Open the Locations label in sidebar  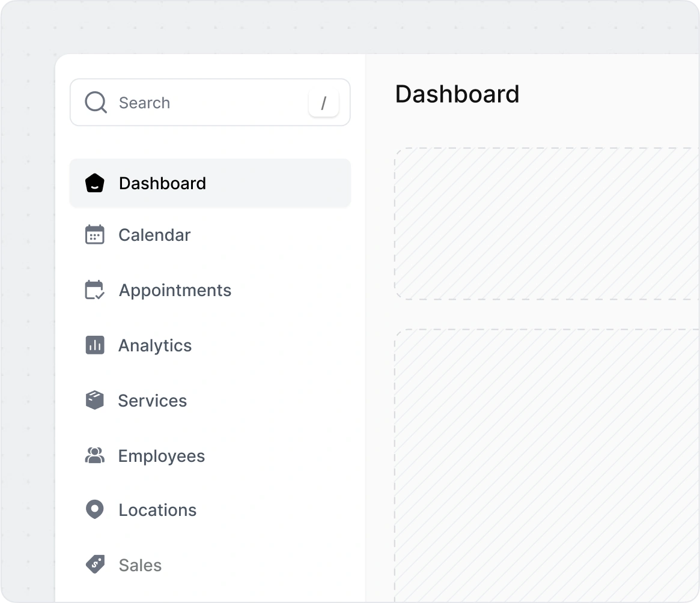coord(157,510)
